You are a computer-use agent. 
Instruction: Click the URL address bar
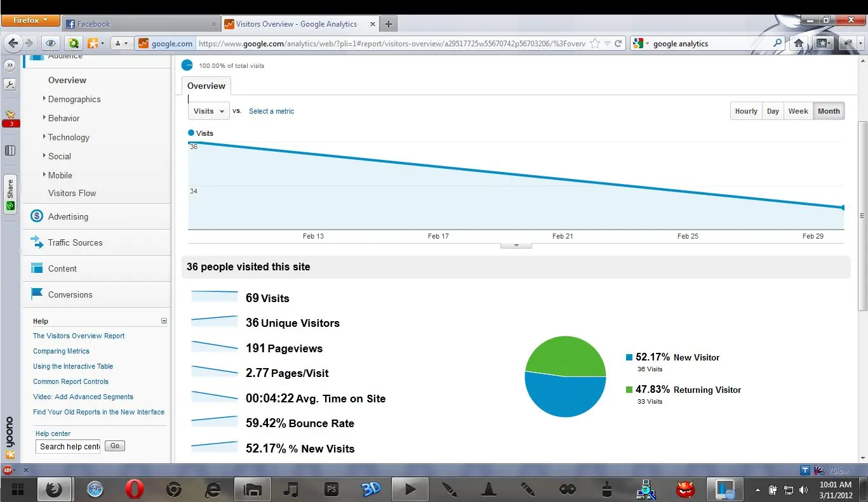[x=391, y=43]
